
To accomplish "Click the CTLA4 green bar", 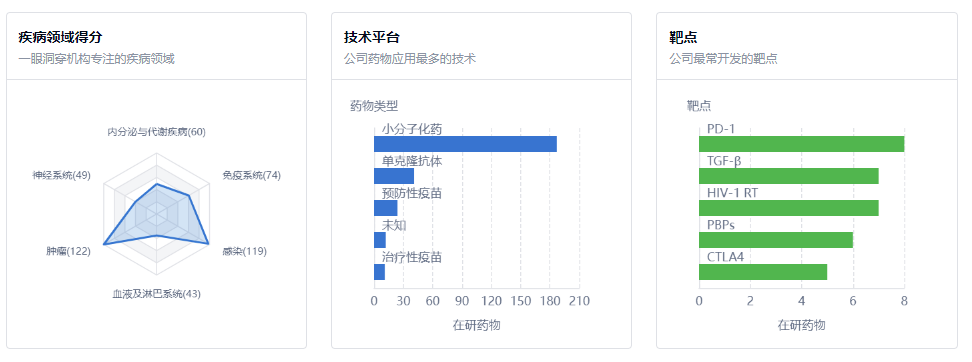I will tap(763, 272).
